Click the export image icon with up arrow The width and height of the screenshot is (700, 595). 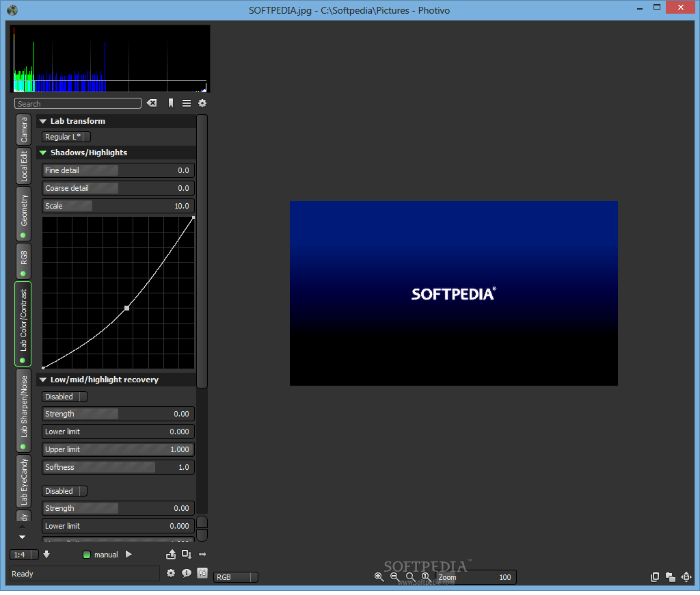(171, 555)
